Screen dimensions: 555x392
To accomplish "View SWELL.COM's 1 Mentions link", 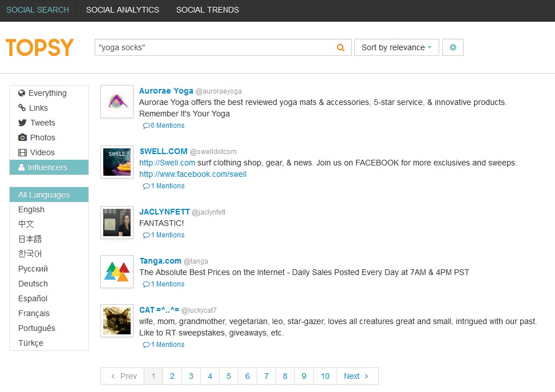I will pyautogui.click(x=164, y=186).
